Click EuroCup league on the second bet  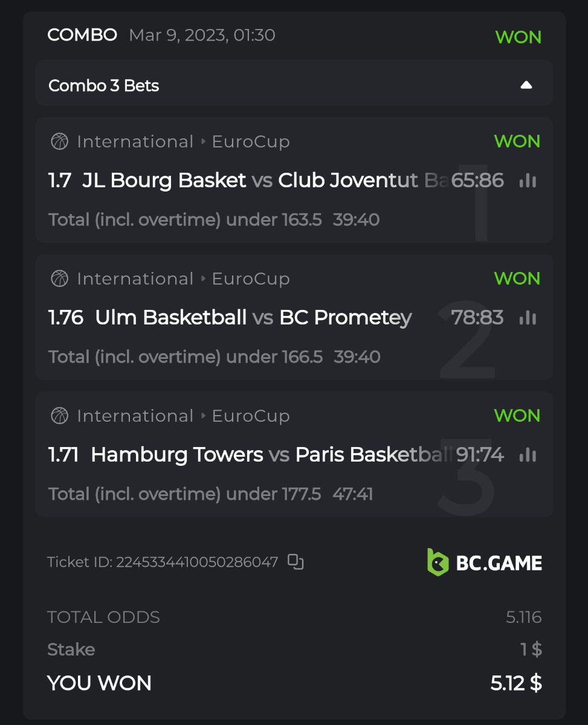pyautogui.click(x=250, y=279)
